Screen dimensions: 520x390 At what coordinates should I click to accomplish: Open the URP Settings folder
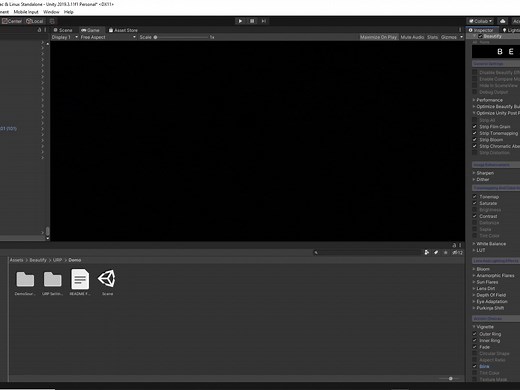52,283
